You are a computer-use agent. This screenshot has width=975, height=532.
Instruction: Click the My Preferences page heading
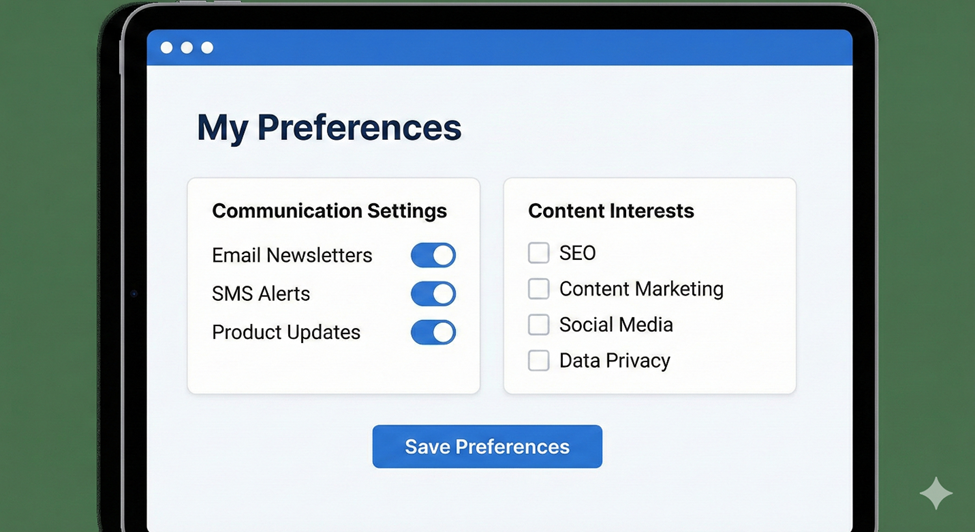click(x=329, y=128)
